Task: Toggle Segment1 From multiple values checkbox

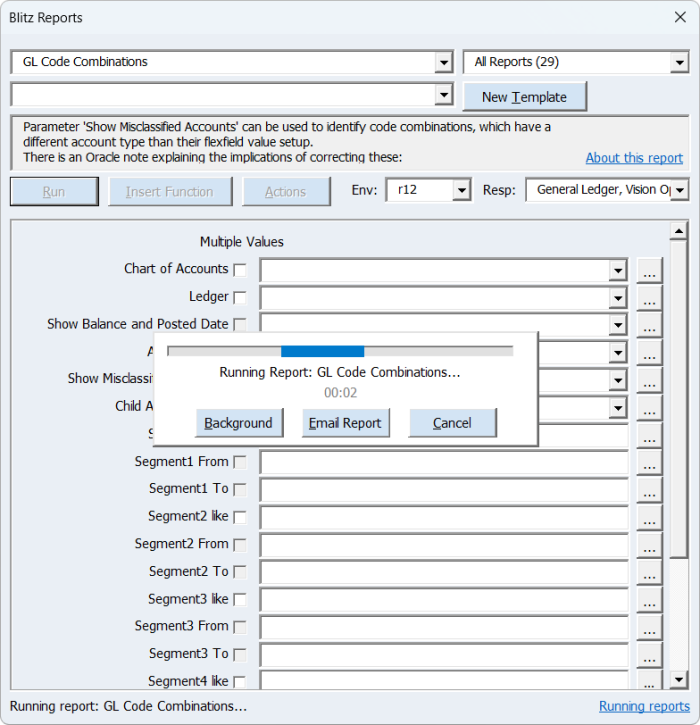Action: pyautogui.click(x=240, y=462)
